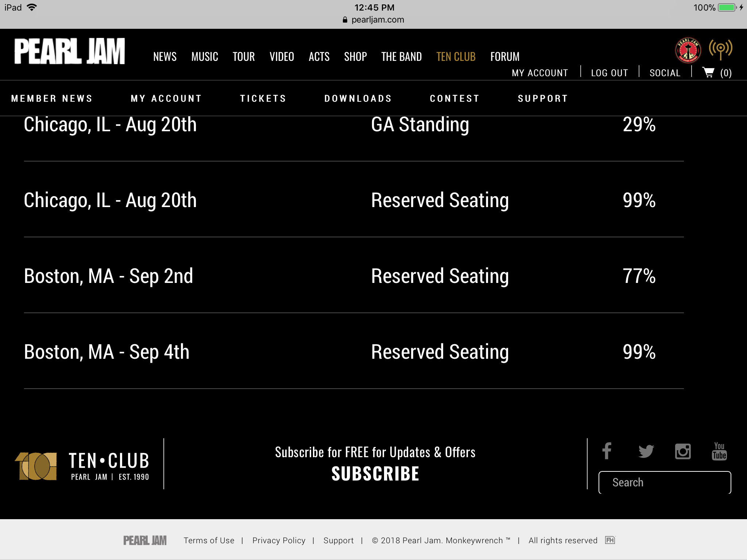This screenshot has height=560, width=747.
Task: Open the Privacy Policy link
Action: coord(279,540)
